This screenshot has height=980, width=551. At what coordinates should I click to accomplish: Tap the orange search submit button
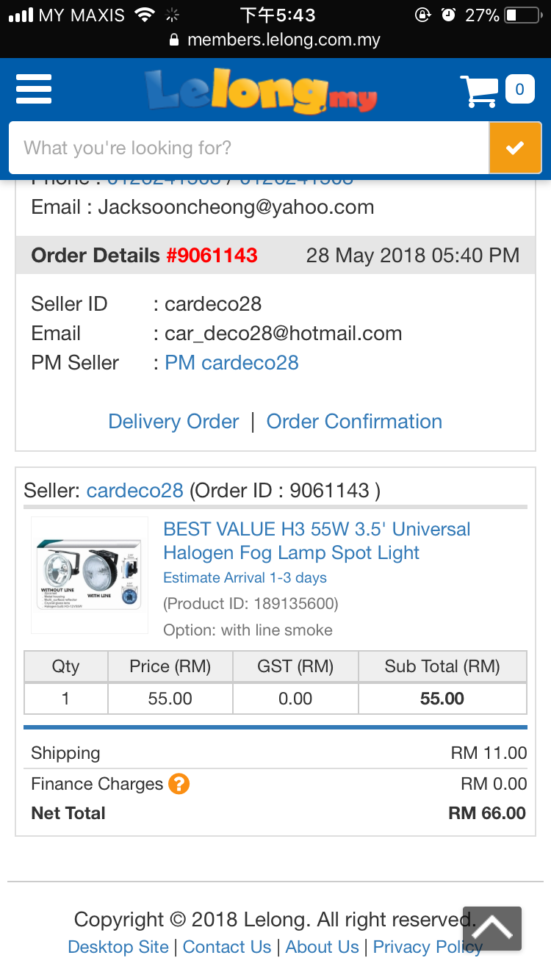point(515,148)
